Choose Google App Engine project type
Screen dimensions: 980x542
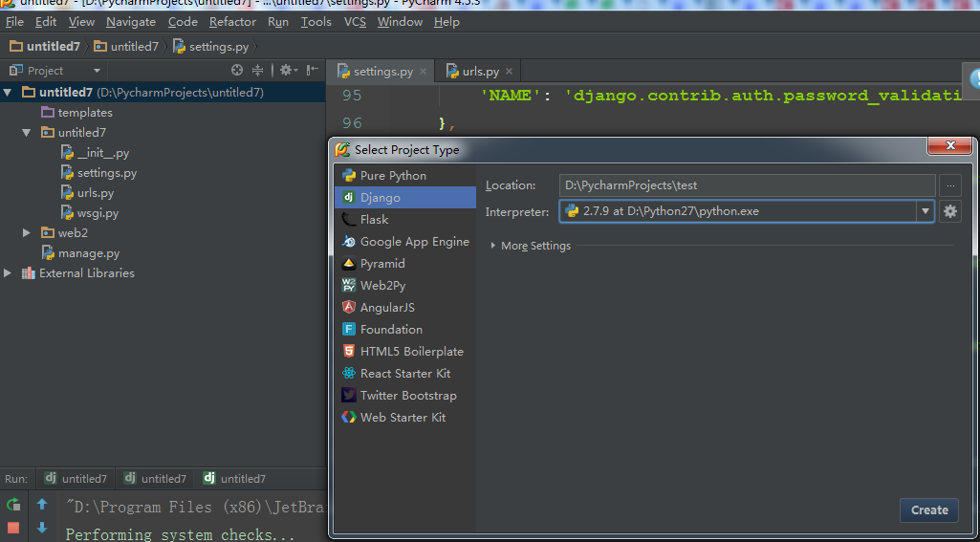pyautogui.click(x=405, y=241)
